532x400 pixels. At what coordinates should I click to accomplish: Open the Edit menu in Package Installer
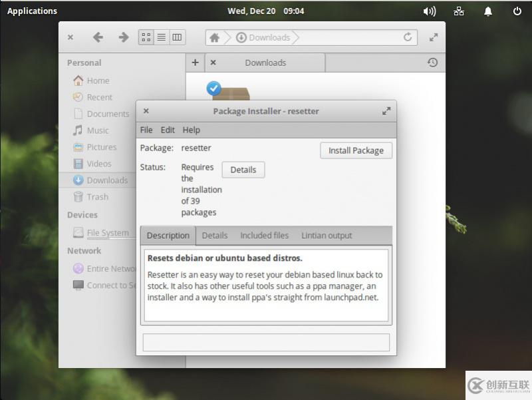(168, 130)
